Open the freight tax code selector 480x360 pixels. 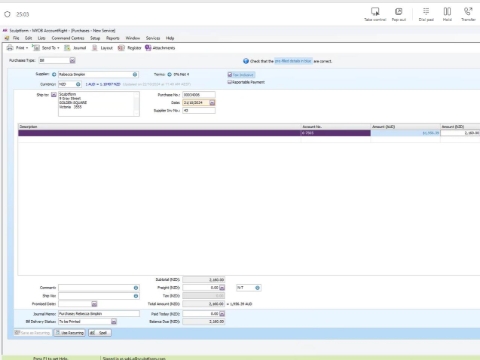(x=257, y=288)
